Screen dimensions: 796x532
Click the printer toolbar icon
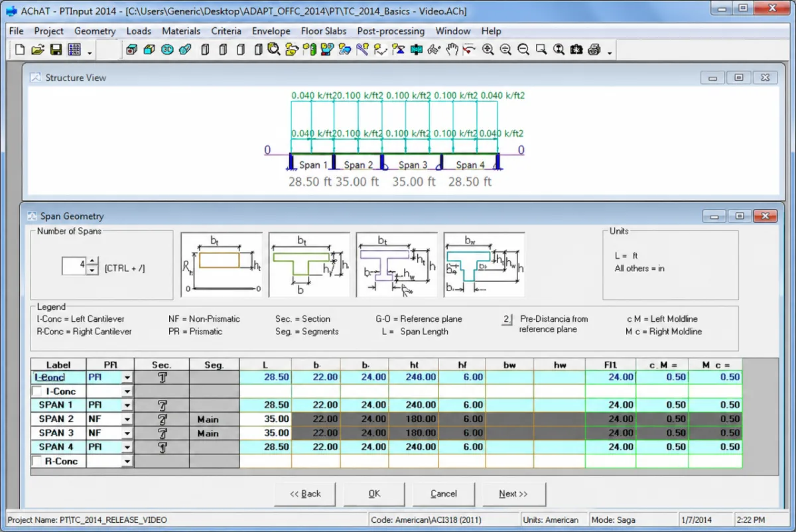pos(594,50)
